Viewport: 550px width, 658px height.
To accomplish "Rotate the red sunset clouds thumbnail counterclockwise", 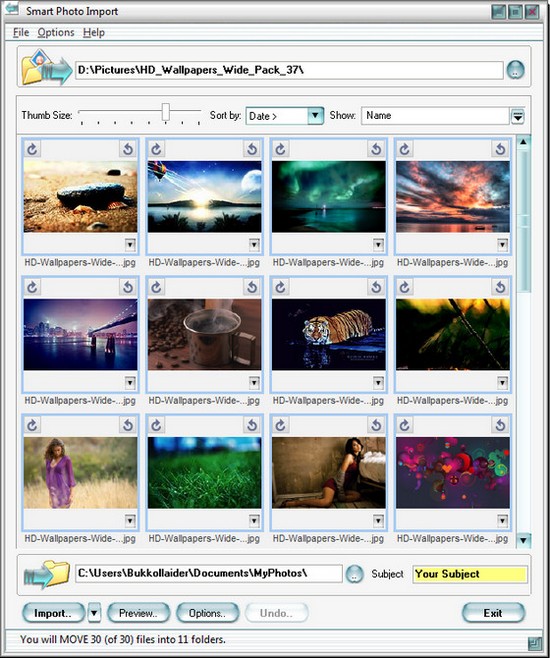I will click(x=500, y=149).
